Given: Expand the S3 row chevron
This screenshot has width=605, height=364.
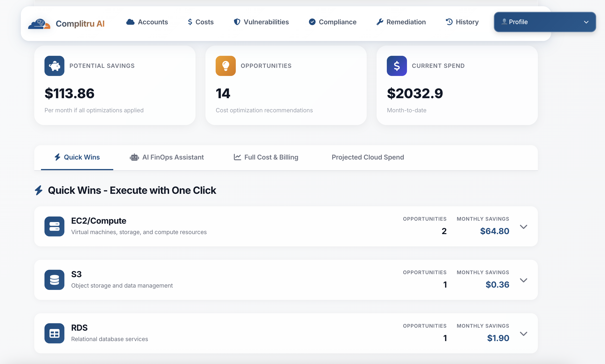Looking at the screenshot, I should point(523,280).
